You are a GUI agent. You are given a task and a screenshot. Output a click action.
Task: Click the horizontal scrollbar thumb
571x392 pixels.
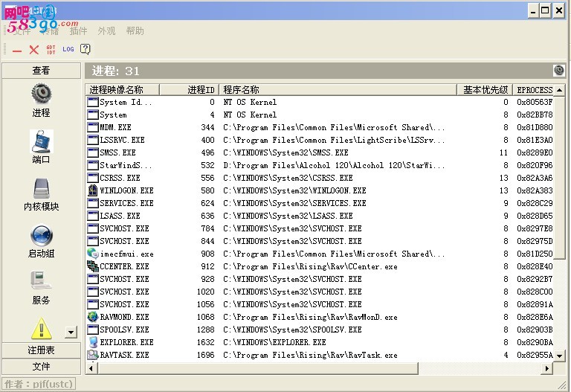pos(257,369)
